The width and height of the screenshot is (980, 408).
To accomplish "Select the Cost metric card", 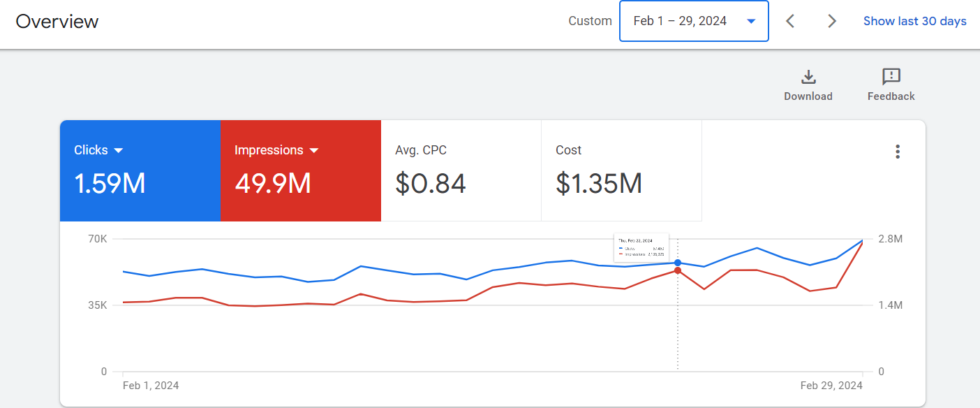I will click(621, 171).
